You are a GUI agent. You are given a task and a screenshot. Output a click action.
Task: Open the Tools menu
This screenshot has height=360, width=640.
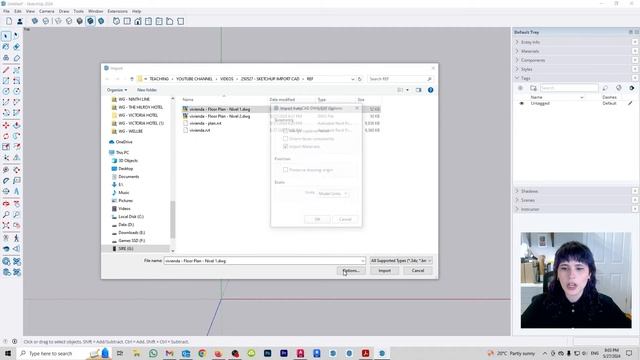(78, 11)
